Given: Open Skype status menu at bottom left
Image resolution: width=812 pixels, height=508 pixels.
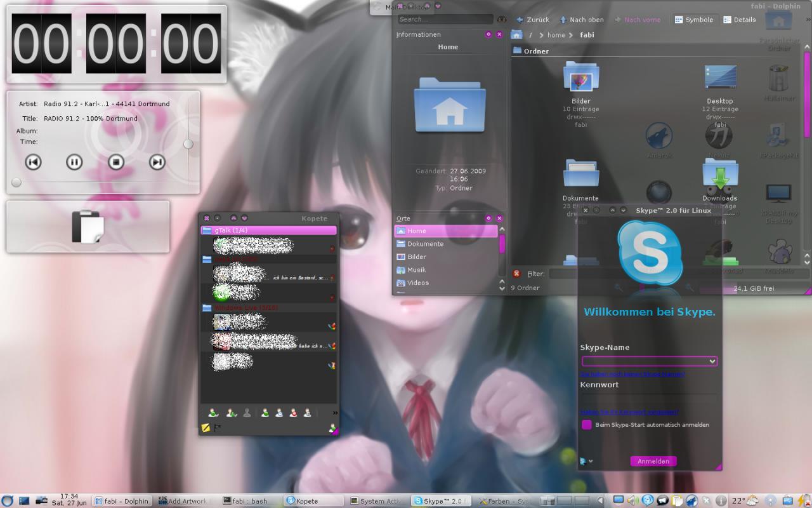Looking at the screenshot, I should [x=586, y=462].
